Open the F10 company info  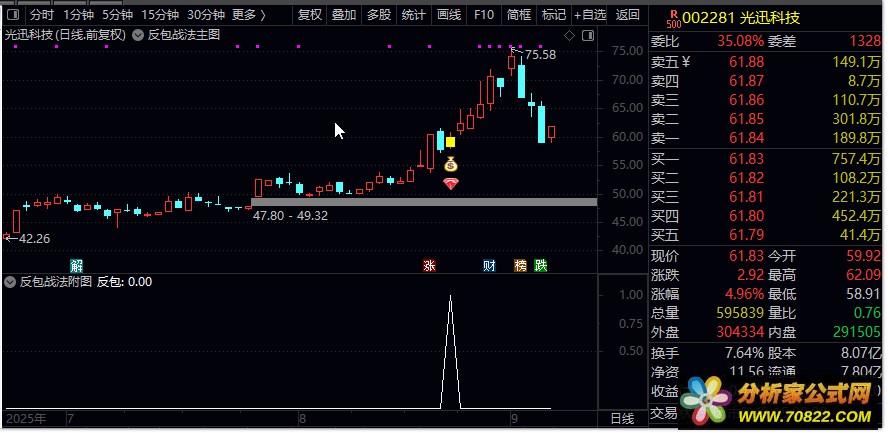click(484, 15)
